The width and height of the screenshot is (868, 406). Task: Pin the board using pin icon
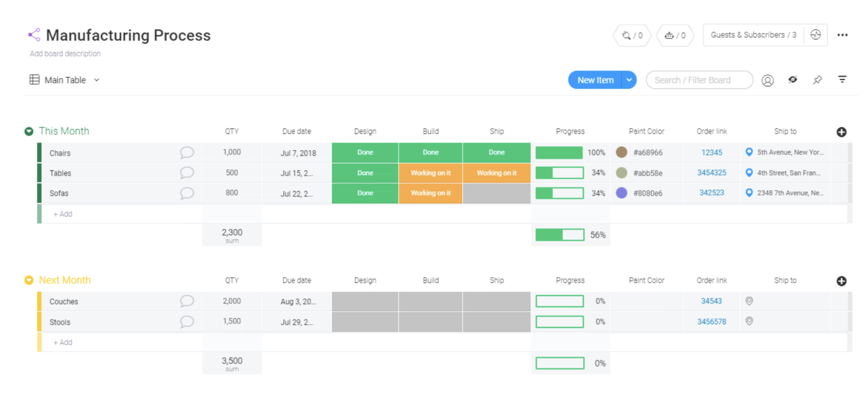tap(817, 80)
